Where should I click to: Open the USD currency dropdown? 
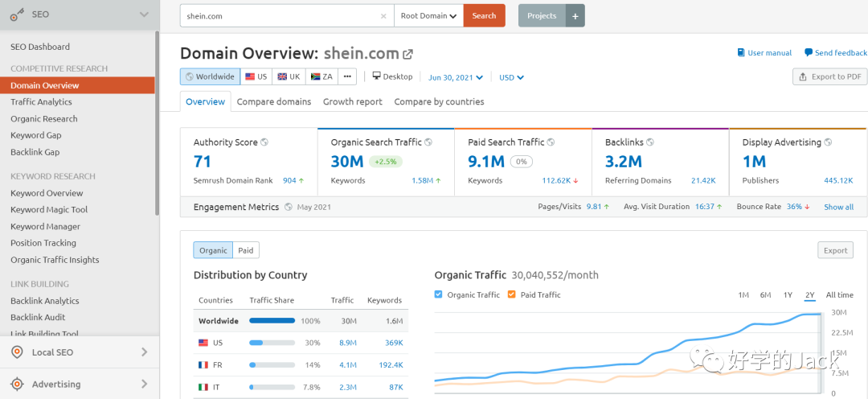click(x=511, y=77)
